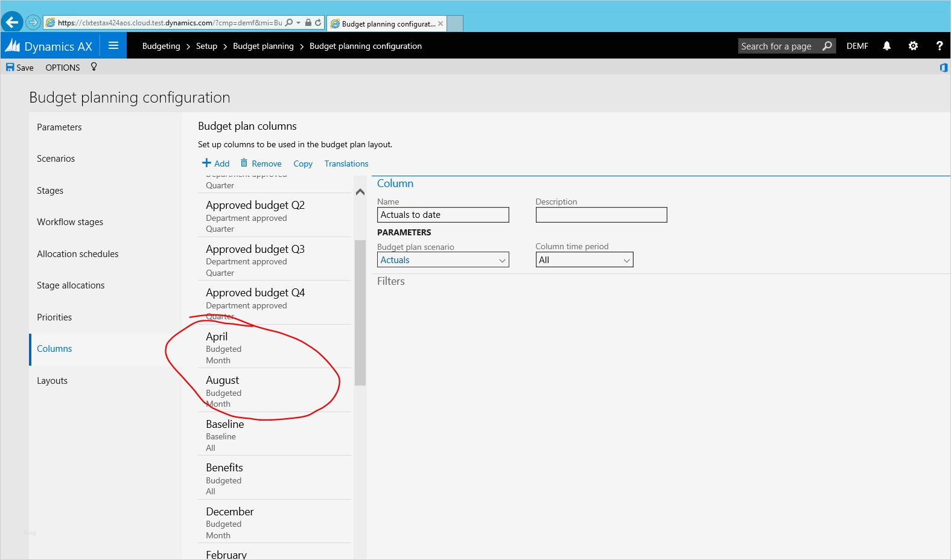The height and width of the screenshot is (560, 951).
Task: Open the hamburger navigation menu
Action: point(113,46)
